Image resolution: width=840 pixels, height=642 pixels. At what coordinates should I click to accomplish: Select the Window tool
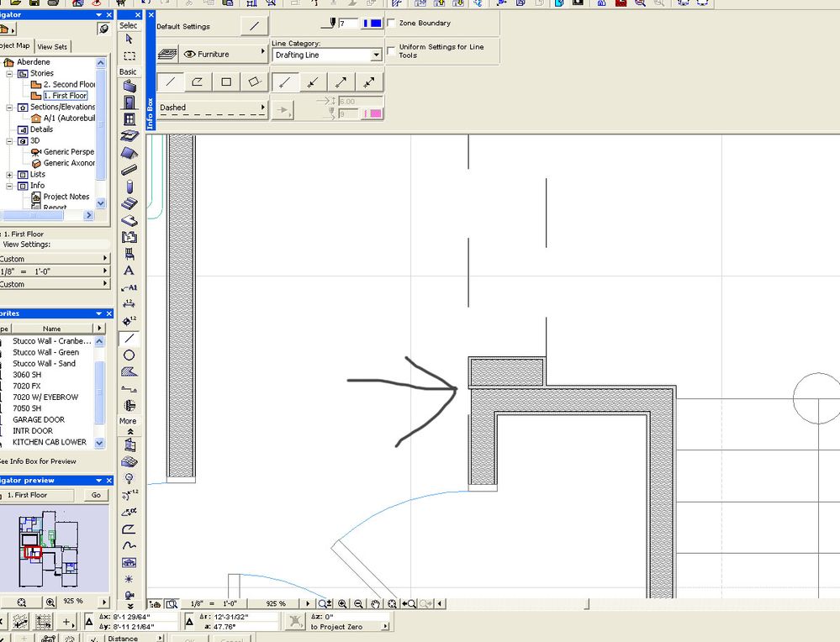click(129, 118)
